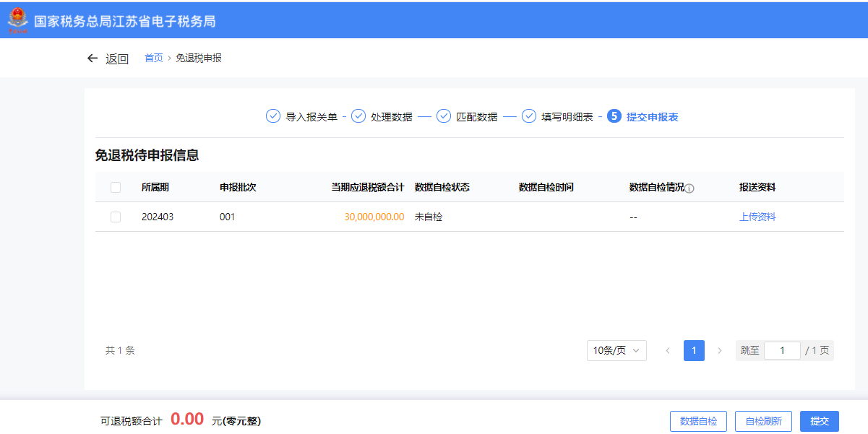Open the 10条/页 page size dropdown
The image size is (868, 434).
click(x=616, y=350)
